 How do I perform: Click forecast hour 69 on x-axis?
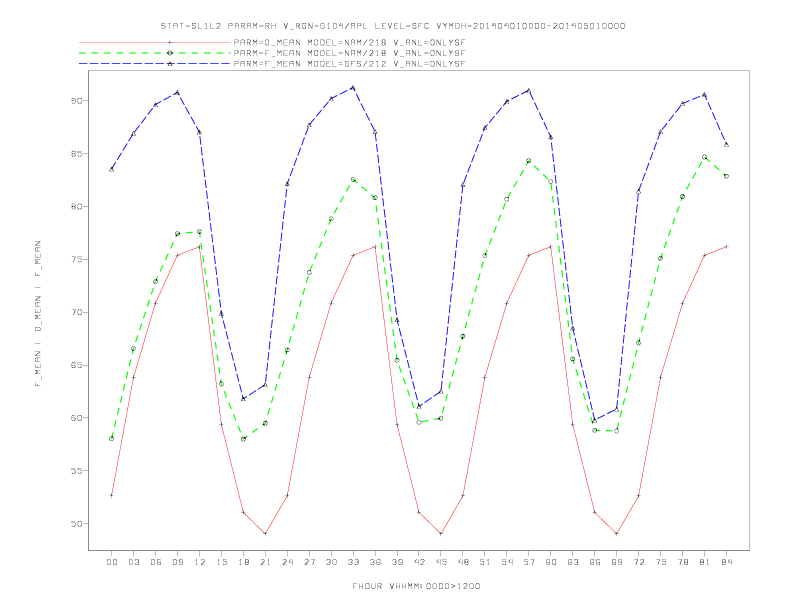click(x=617, y=562)
